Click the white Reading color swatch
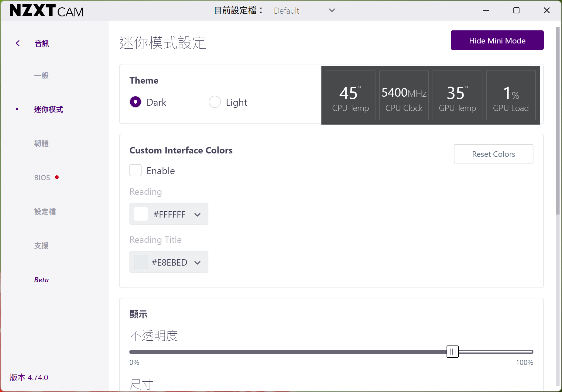Viewport: 562px width, 392px height. tap(141, 214)
